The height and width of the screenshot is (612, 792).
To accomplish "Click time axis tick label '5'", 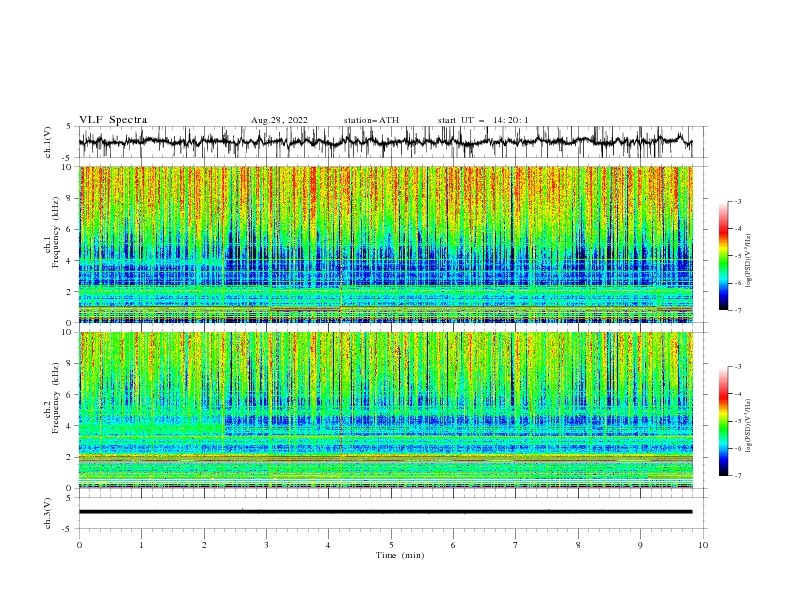I will [x=391, y=545].
